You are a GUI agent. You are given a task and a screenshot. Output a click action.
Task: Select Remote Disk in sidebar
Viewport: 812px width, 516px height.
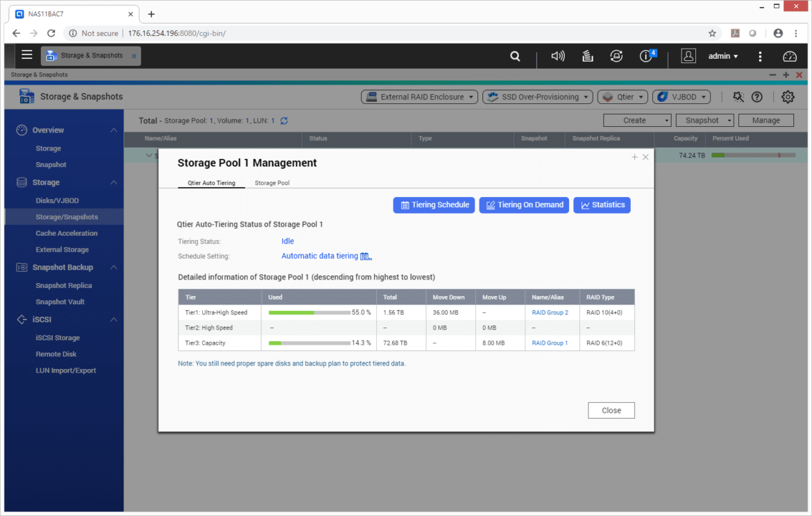[x=56, y=354]
